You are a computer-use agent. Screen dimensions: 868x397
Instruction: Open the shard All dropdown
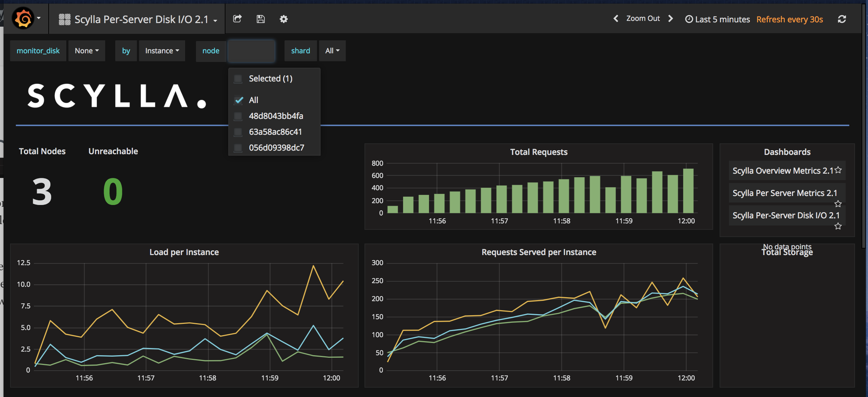332,51
